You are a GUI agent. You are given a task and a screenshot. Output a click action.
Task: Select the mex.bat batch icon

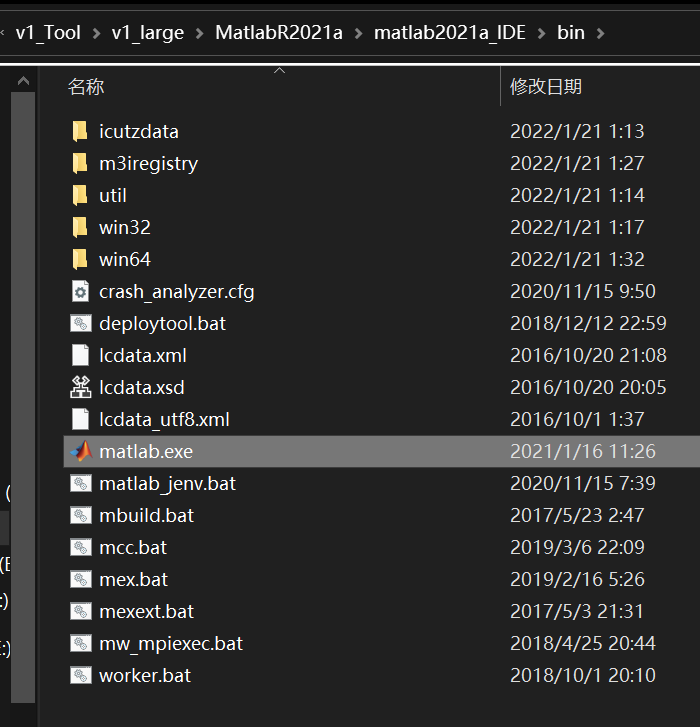[81, 579]
